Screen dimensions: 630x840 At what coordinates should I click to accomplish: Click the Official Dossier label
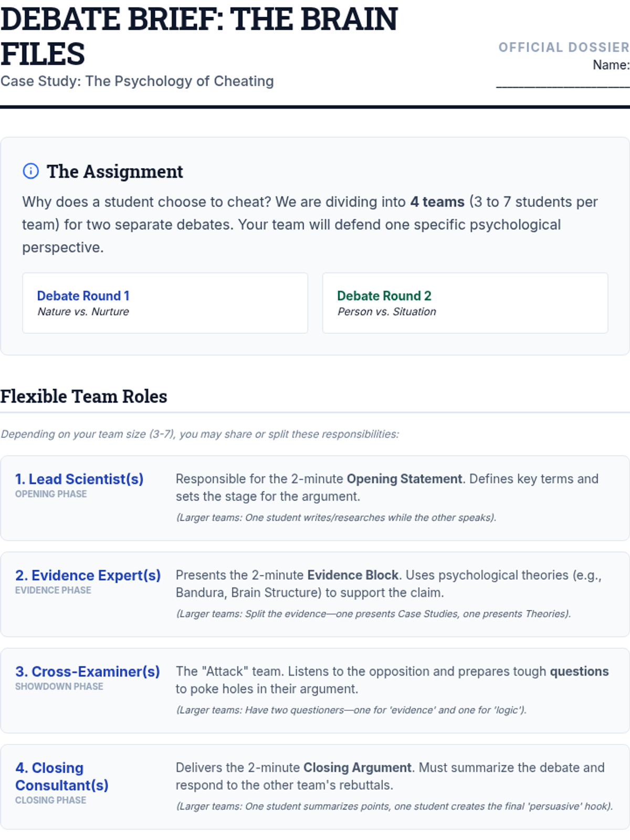coord(564,47)
